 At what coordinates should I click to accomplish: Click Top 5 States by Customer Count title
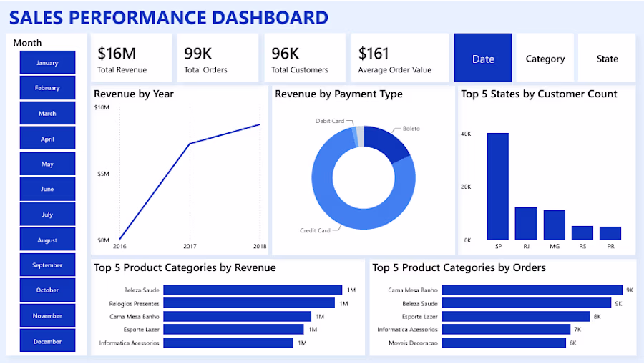coord(539,94)
